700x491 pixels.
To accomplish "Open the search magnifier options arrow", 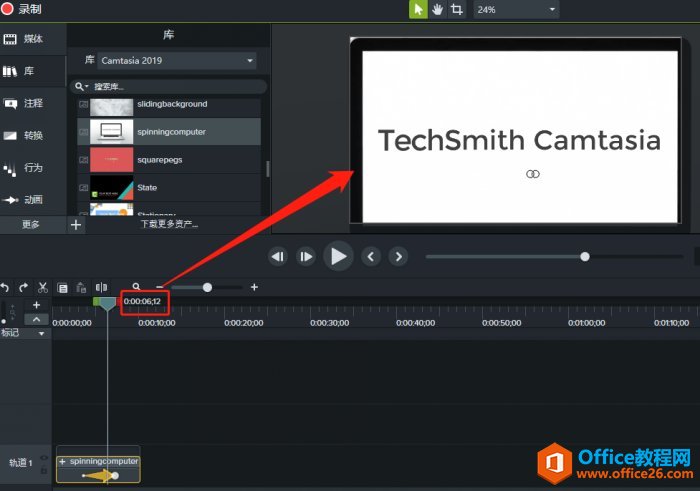I will click(87, 86).
